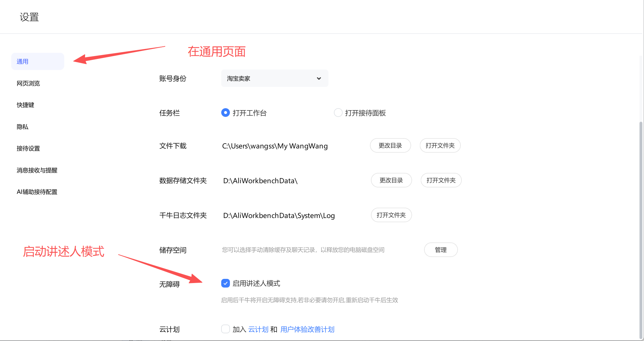The height and width of the screenshot is (341, 644).
Task: Go to 隐私 settings
Action: (23, 127)
